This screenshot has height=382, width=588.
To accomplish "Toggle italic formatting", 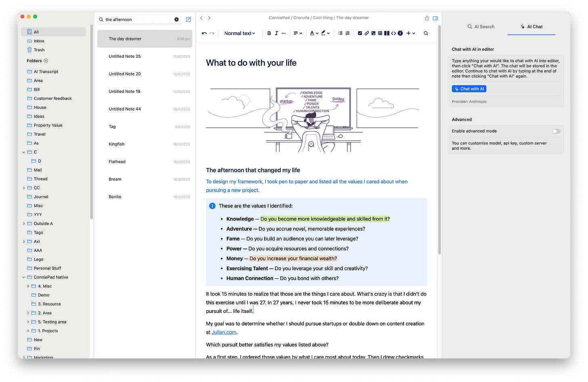I will point(277,33).
